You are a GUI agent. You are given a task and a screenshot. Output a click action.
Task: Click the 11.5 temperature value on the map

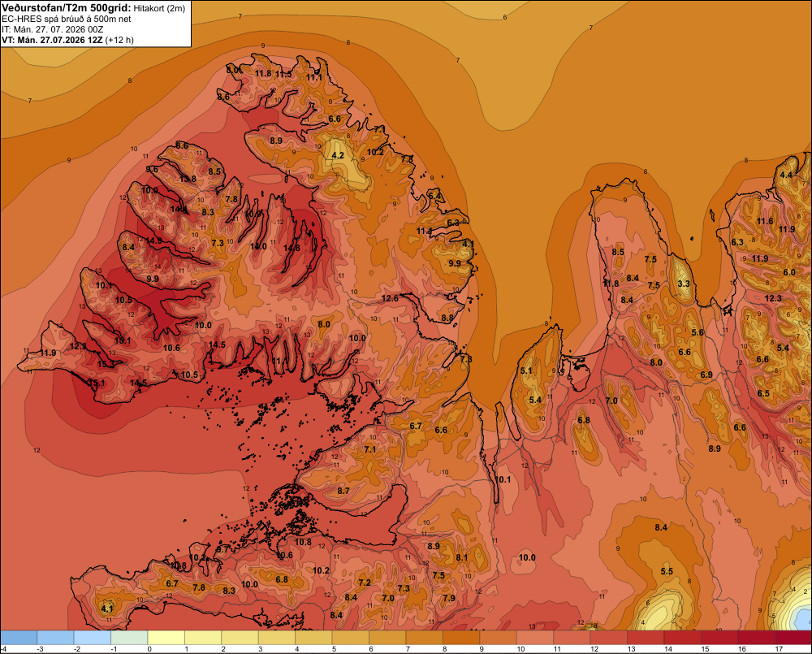[283, 74]
